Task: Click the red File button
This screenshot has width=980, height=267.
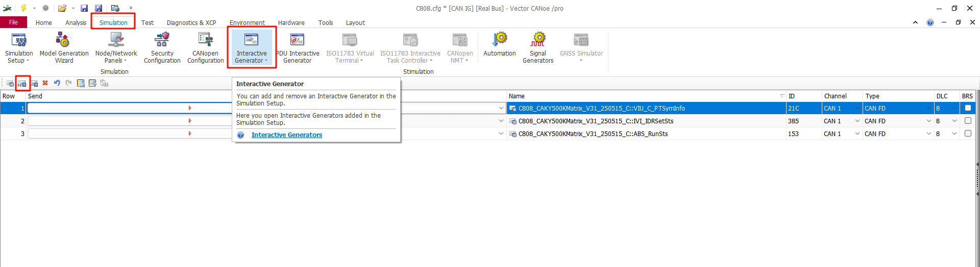Action: pyautogui.click(x=13, y=22)
